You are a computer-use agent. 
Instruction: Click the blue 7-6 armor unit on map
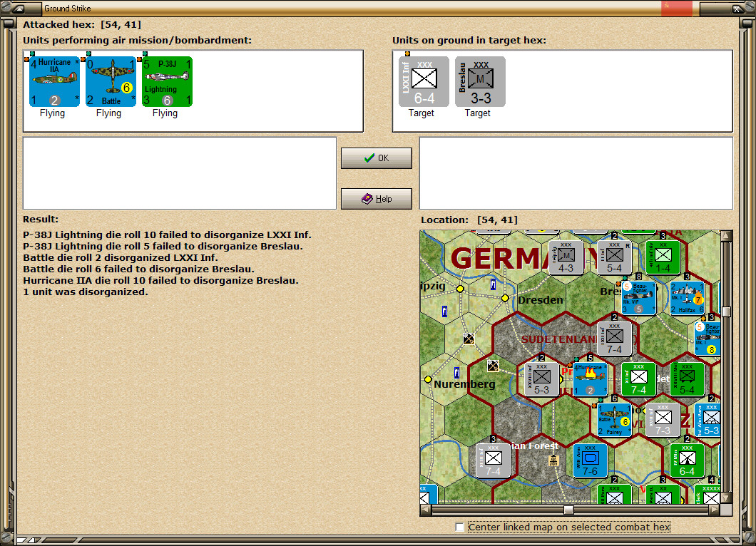(x=590, y=460)
